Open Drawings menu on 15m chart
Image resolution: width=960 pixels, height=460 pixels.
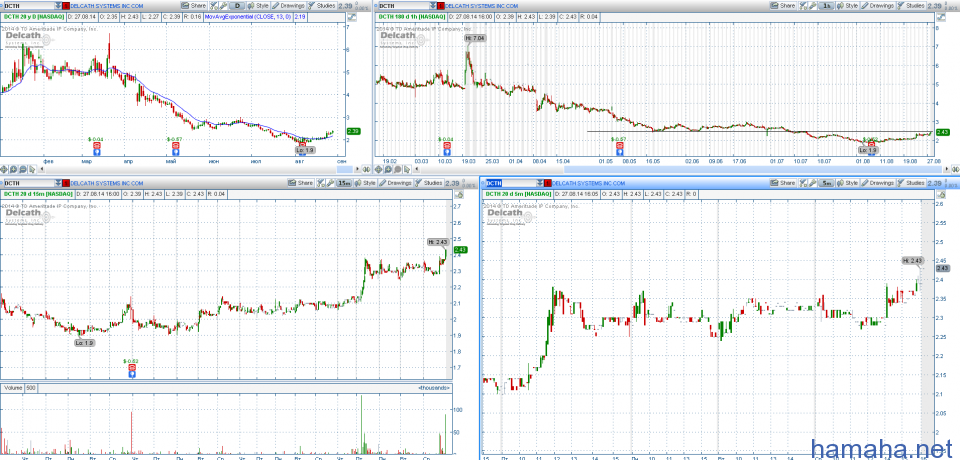(396, 183)
